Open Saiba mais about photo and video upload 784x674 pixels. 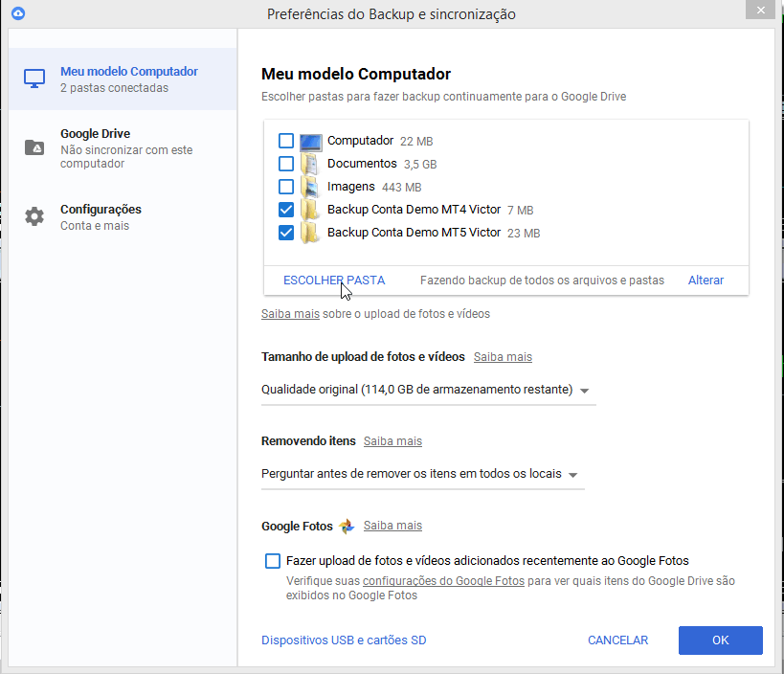point(290,314)
